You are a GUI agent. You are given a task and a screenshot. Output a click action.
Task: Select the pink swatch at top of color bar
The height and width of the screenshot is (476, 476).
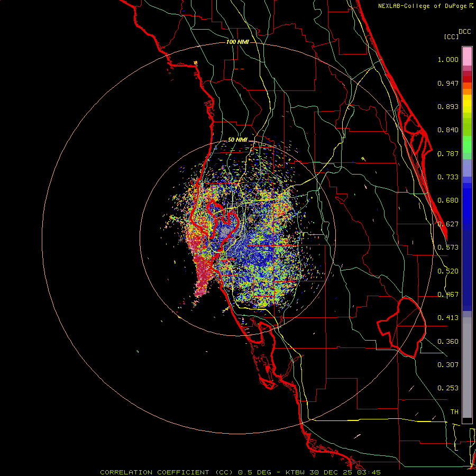pos(467,56)
